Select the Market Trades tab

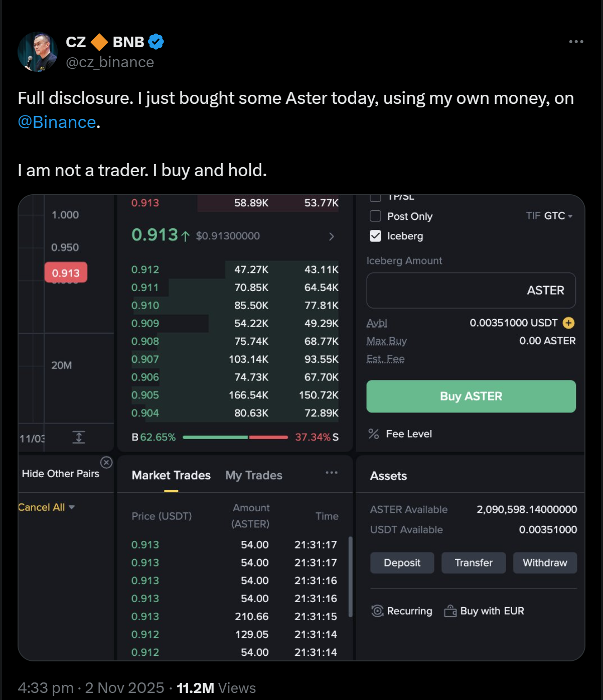pyautogui.click(x=171, y=475)
